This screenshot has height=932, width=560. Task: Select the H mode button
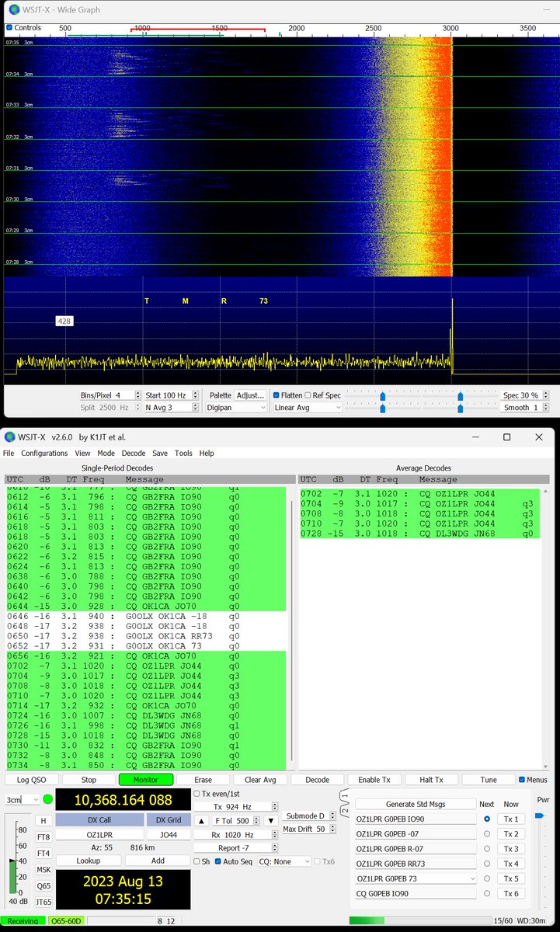tap(43, 821)
